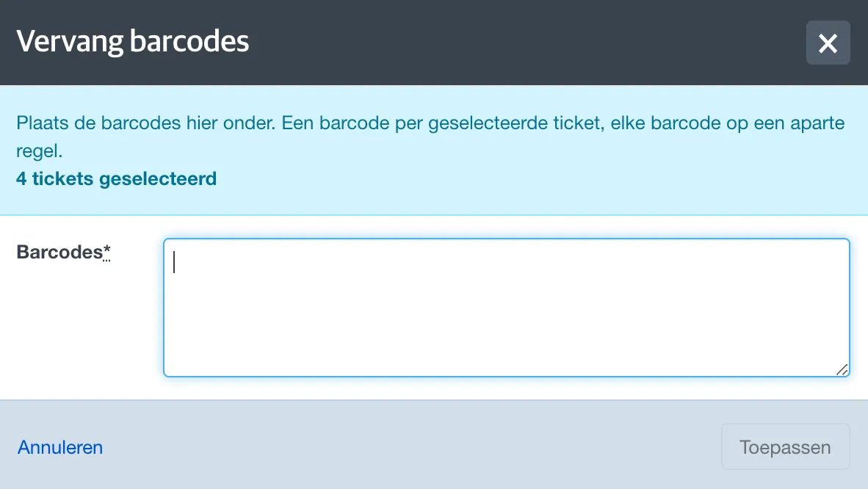Click the resize grip of the Barcodes textarea
Screen dimensions: 868x489
pos(842,369)
